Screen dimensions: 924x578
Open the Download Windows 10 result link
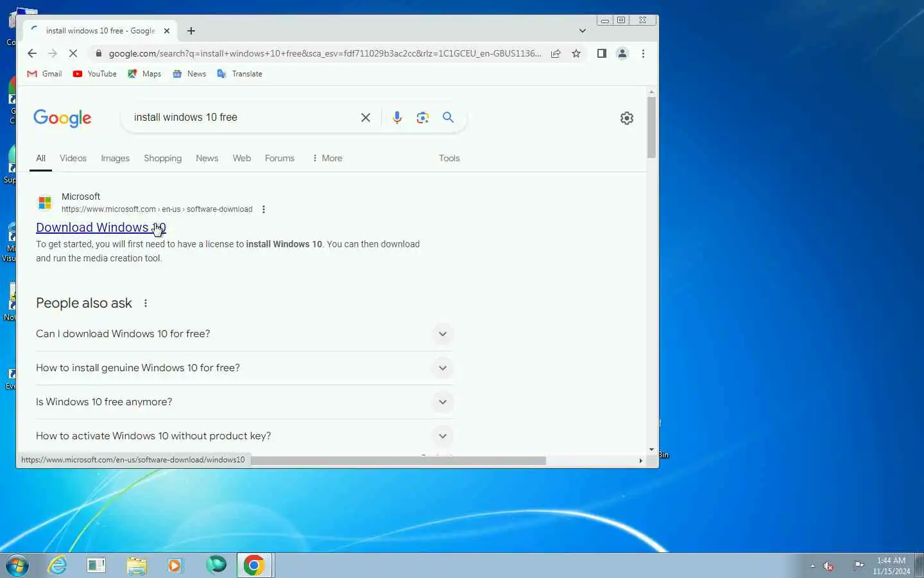(101, 227)
